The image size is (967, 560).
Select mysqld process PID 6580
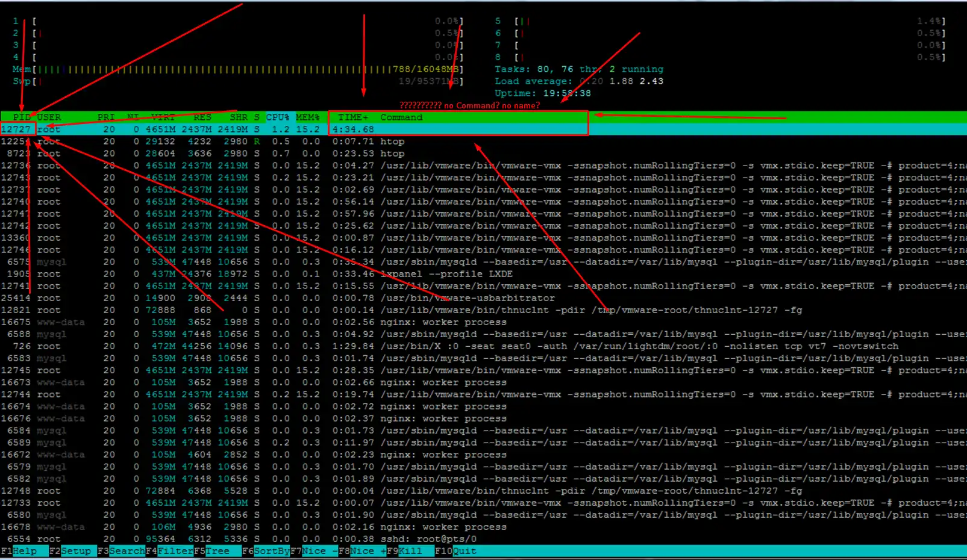click(483, 515)
